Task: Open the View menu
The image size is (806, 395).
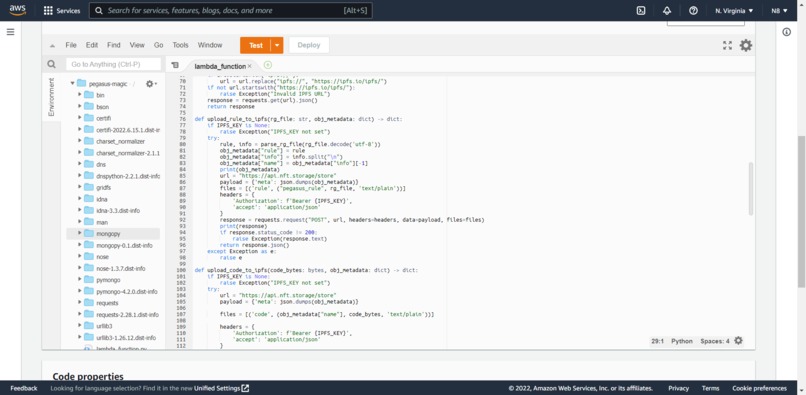Action: 137,45
